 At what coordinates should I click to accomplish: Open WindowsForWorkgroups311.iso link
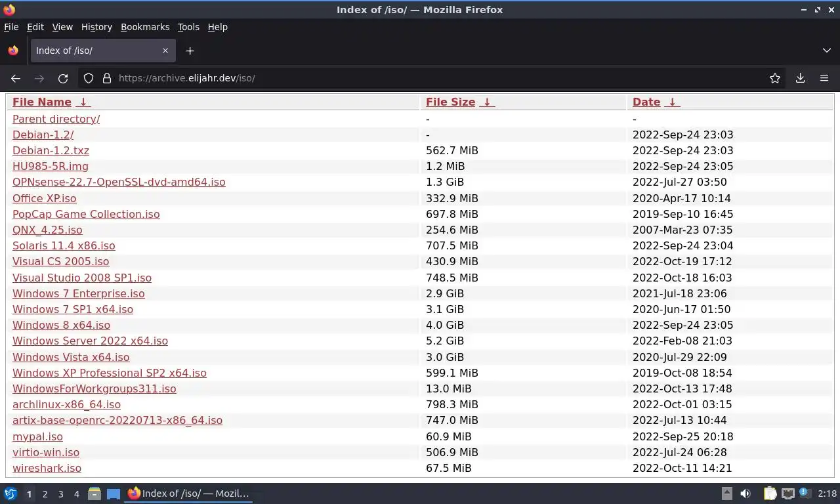tap(94, 388)
